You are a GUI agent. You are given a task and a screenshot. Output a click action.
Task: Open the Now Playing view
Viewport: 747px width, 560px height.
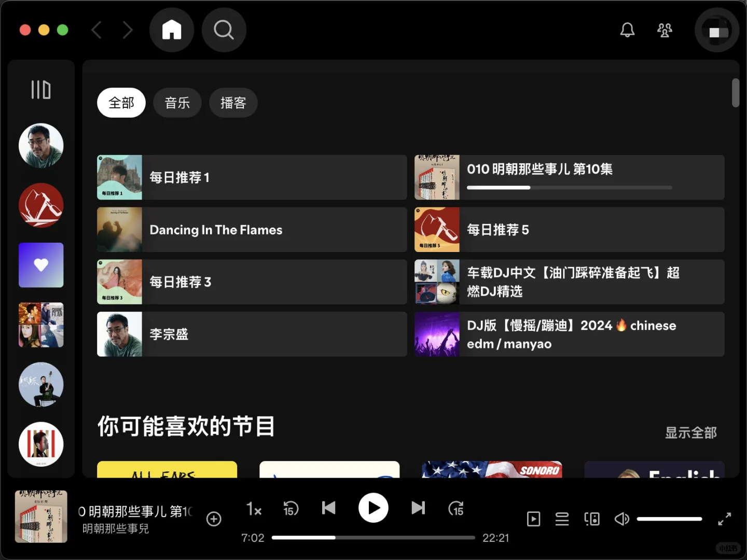(x=534, y=519)
